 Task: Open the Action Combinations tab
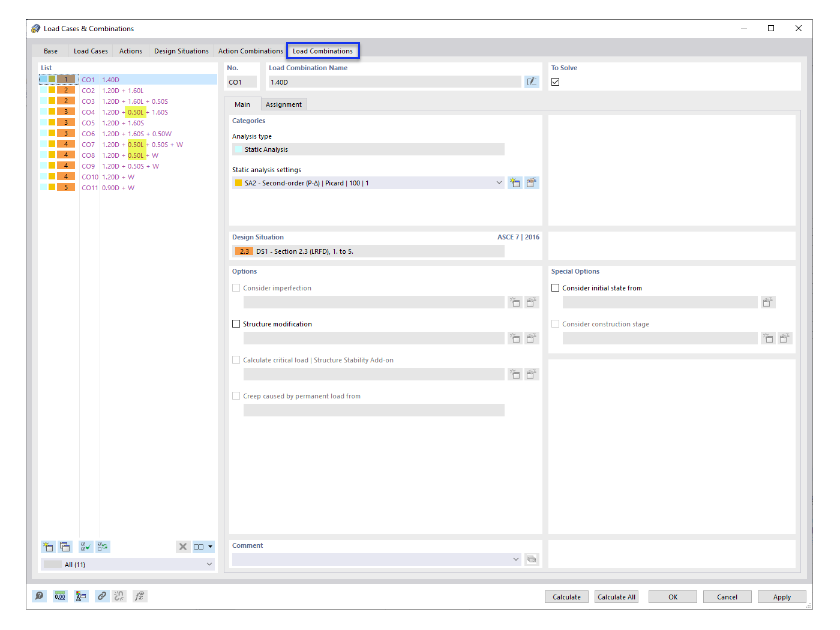pyautogui.click(x=250, y=51)
